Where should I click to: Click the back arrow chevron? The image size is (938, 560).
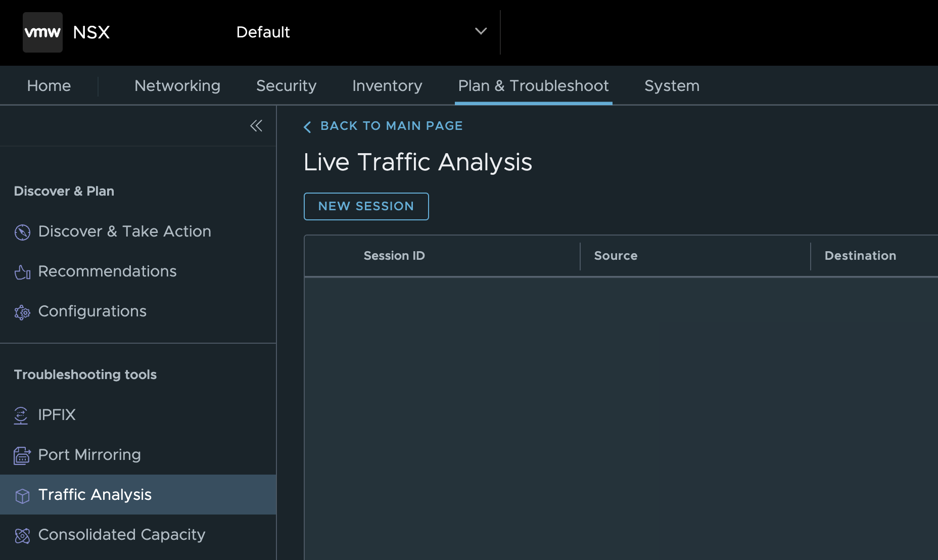click(x=307, y=127)
